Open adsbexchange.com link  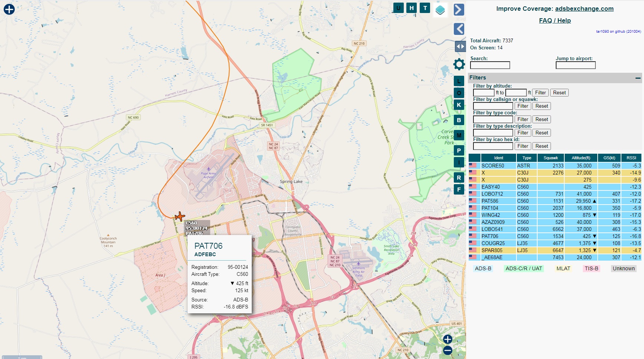584,9
